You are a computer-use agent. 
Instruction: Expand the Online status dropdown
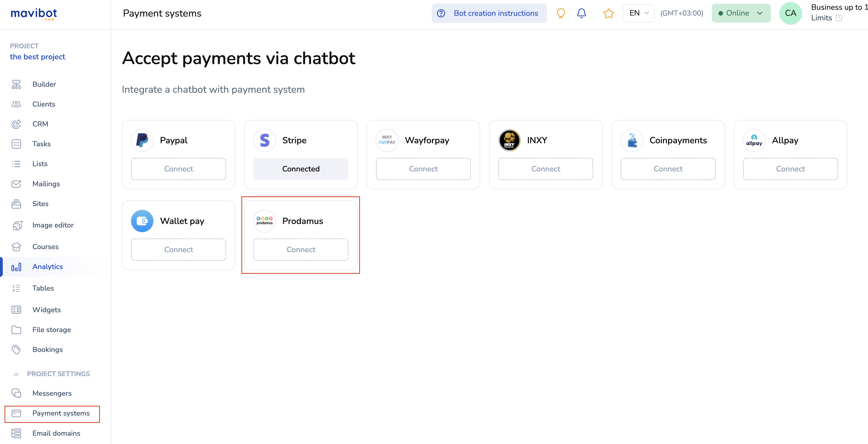click(x=741, y=13)
